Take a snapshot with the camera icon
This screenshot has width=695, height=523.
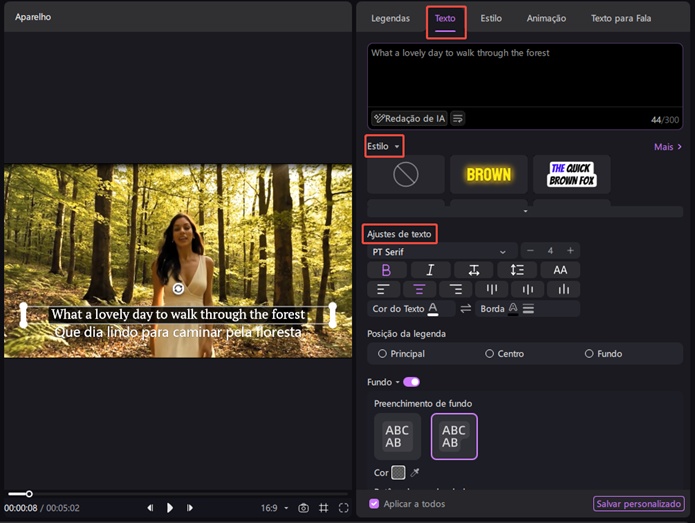303,508
